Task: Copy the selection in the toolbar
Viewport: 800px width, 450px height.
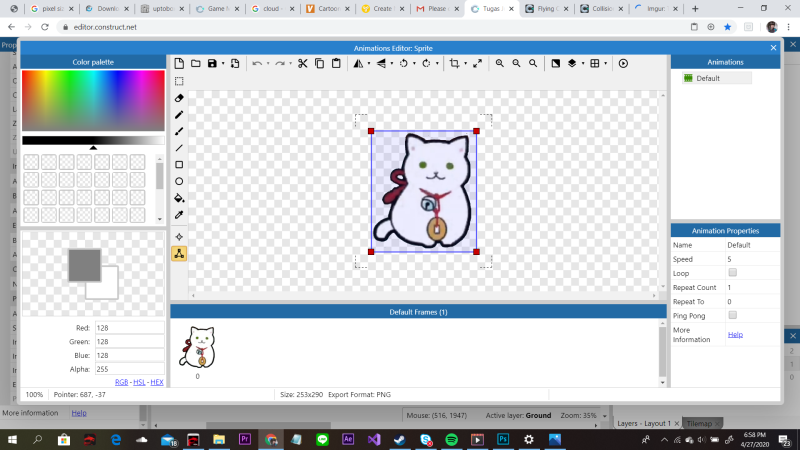Action: pyautogui.click(x=319, y=63)
